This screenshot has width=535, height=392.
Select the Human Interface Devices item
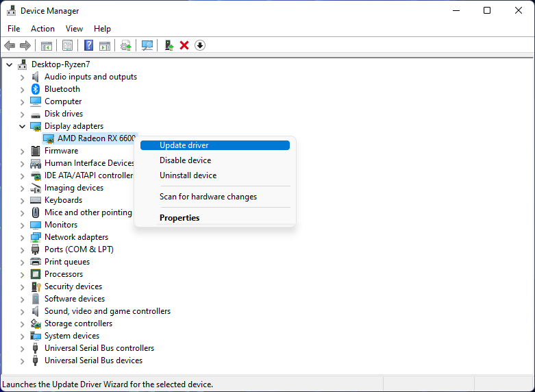point(89,163)
